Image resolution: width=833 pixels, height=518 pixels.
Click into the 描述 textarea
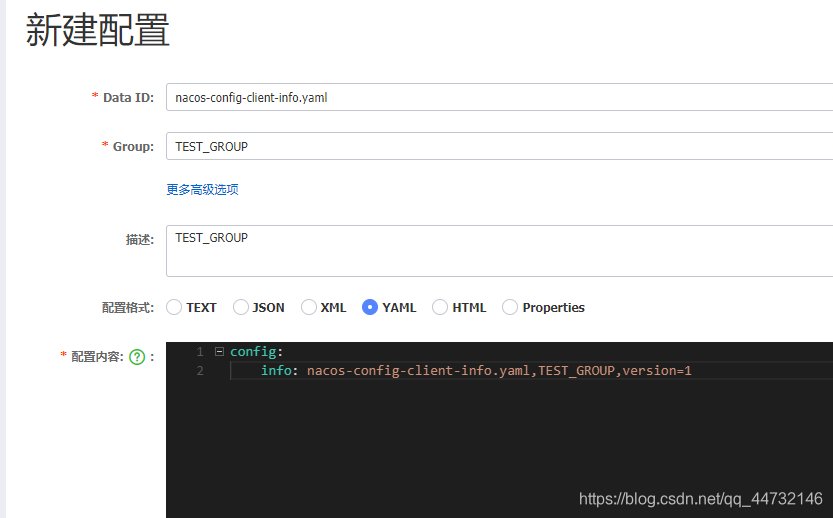(499, 251)
